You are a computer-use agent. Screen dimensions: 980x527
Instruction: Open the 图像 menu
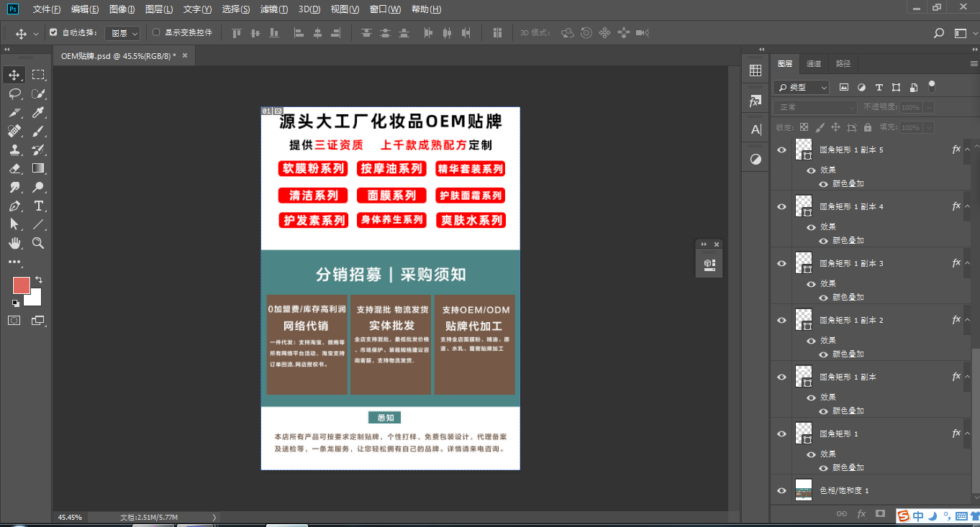click(x=122, y=9)
